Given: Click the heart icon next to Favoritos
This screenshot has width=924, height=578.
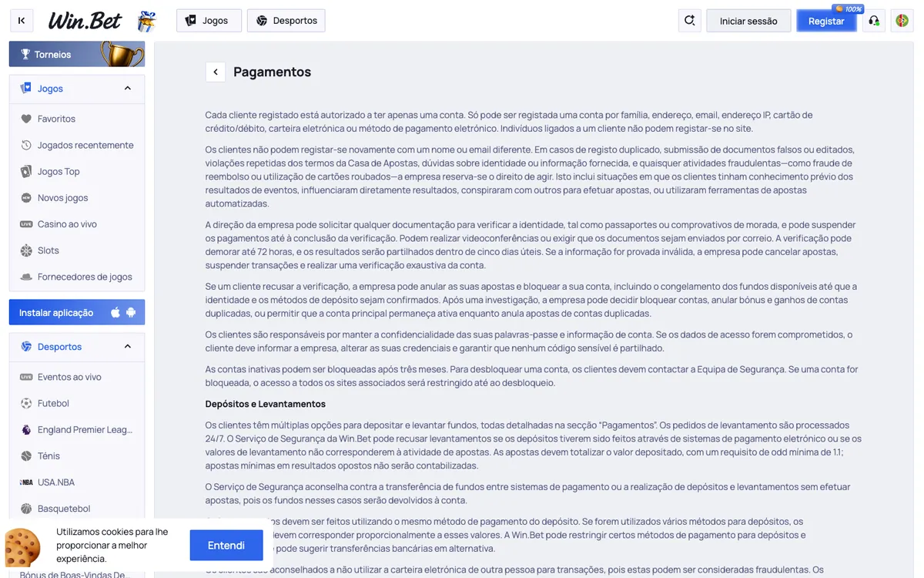Looking at the screenshot, I should pyautogui.click(x=26, y=119).
